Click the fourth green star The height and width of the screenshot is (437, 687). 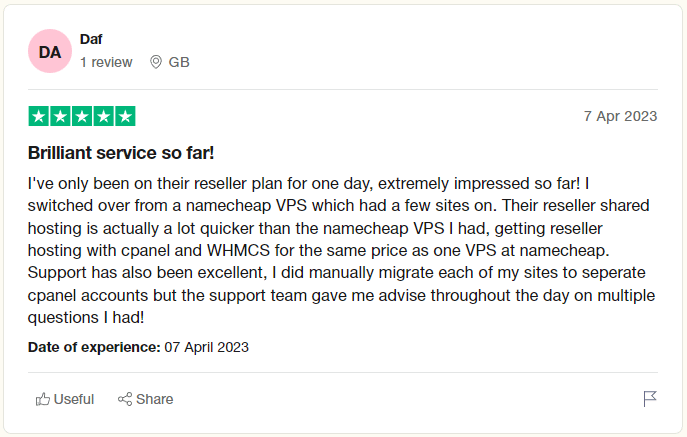[103, 116]
